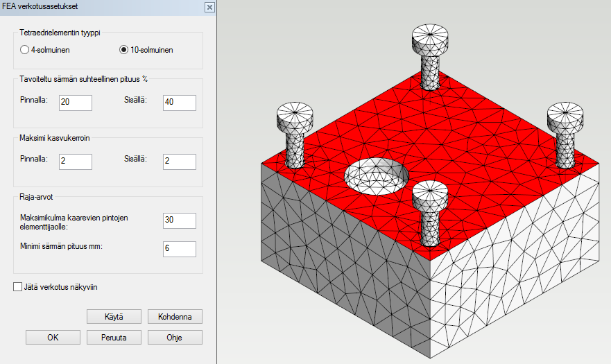
Task: Select the 10-solmuinen radio button
Action: [124, 50]
